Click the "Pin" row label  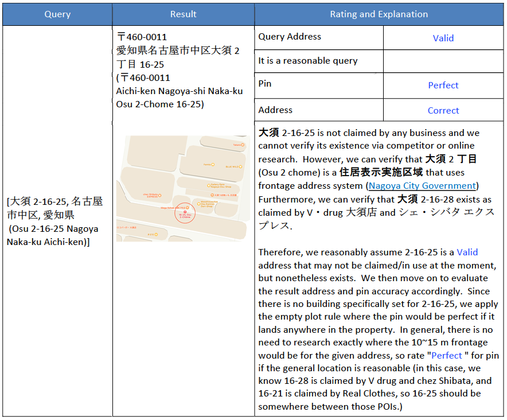pyautogui.click(x=264, y=84)
